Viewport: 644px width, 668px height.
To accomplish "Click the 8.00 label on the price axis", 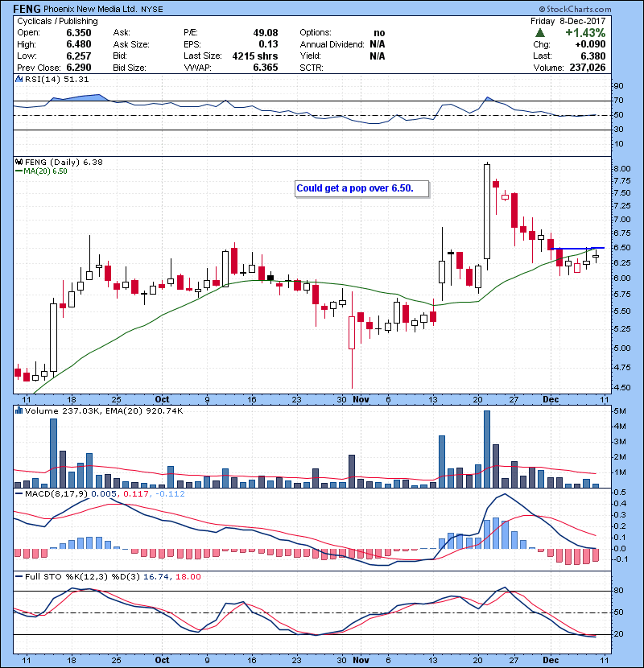I will point(621,168).
